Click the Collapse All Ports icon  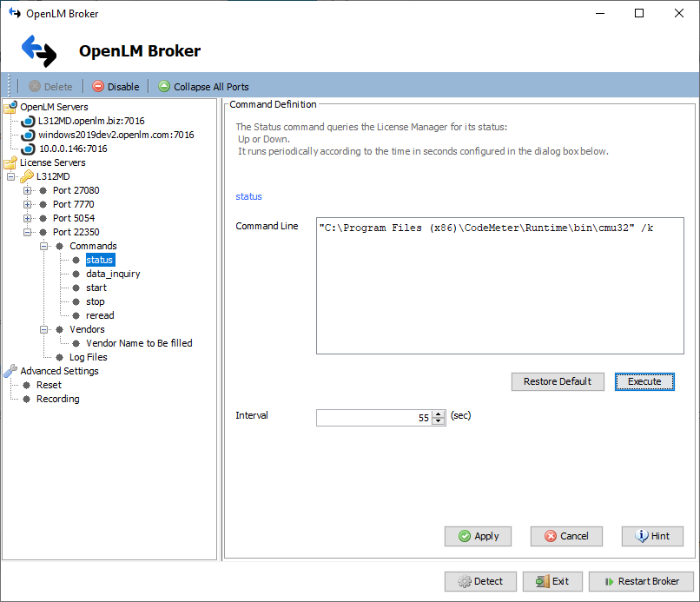164,87
